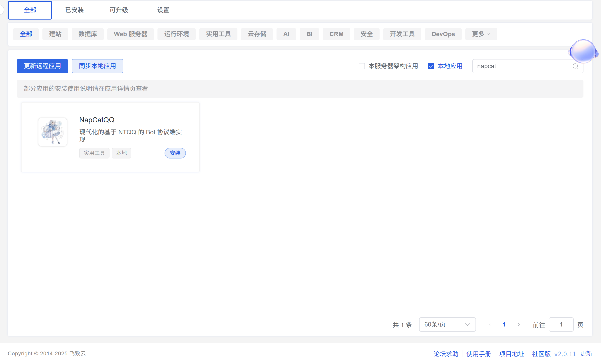Click the NapCatQQ app thumbnail image
This screenshot has width=601, height=364.
[53, 132]
